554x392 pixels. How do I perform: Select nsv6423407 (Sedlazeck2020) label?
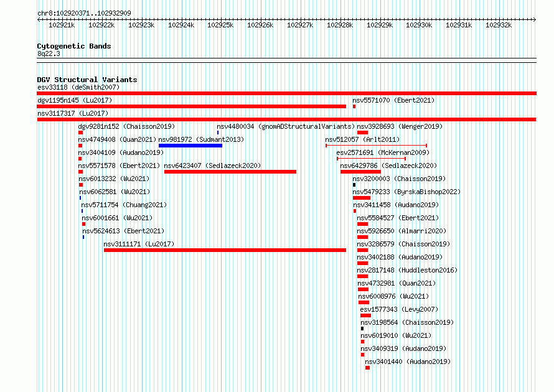pyautogui.click(x=212, y=166)
